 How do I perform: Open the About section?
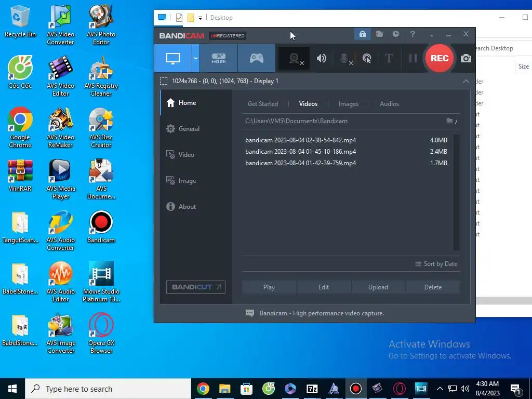(x=196, y=207)
